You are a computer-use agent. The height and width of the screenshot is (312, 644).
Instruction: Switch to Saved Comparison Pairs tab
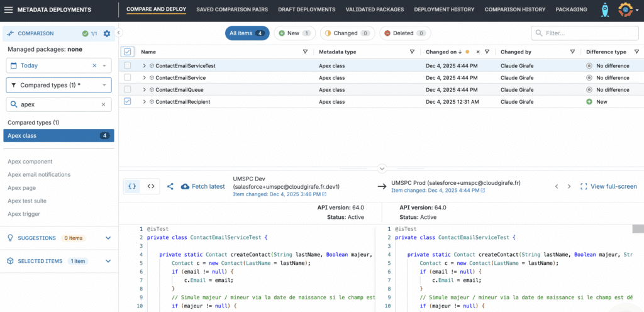232,9
